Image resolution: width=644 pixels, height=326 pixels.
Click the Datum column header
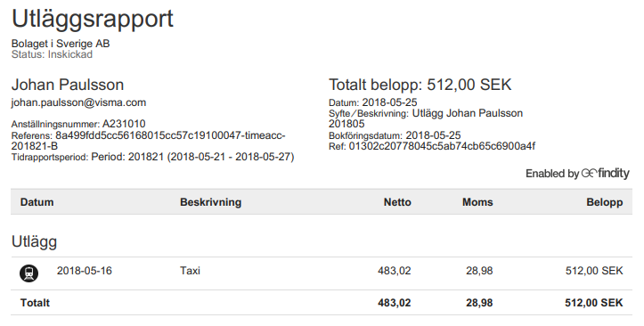[37, 202]
